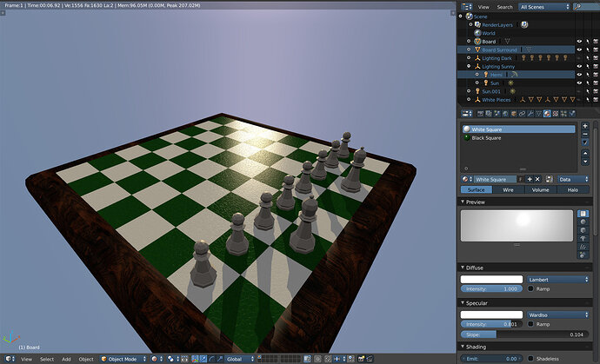
Task: Unlink the White Square material with X
Action: coord(537,179)
